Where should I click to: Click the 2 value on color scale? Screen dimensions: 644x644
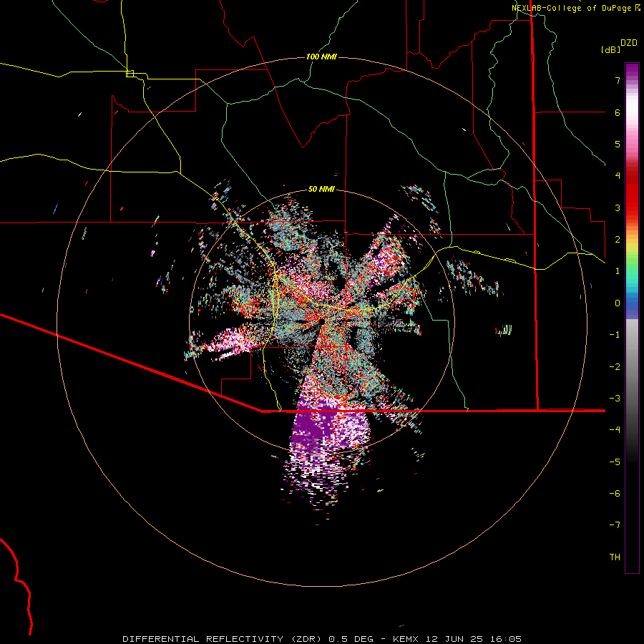click(x=618, y=240)
